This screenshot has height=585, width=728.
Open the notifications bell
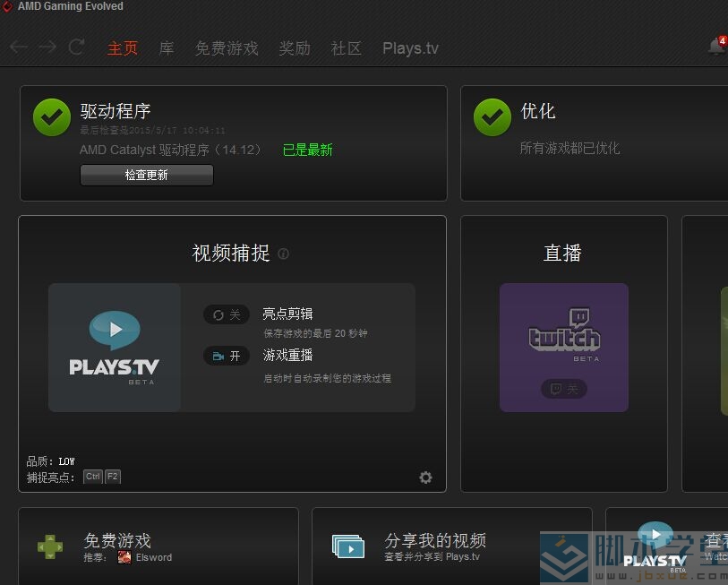pos(716,46)
